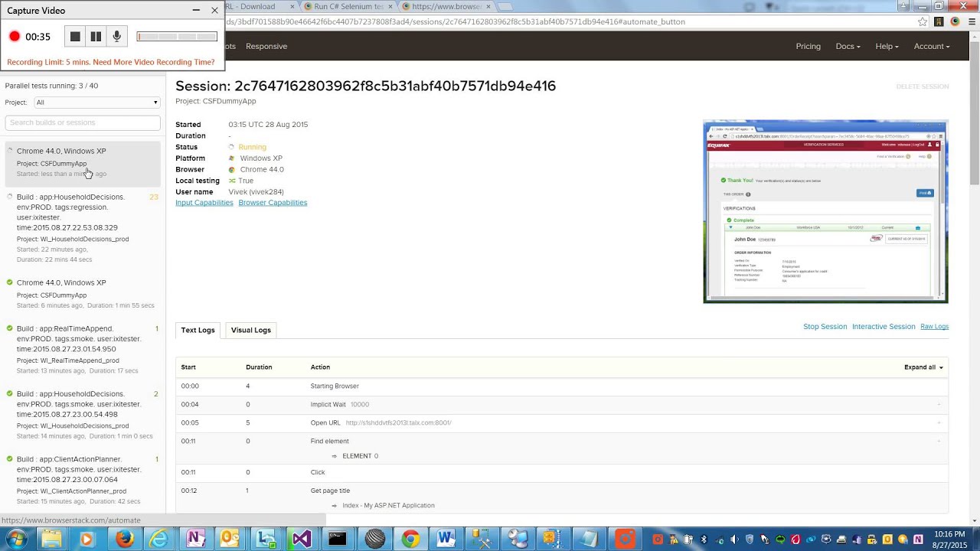Open Lync from the taskbar
Viewport: 980px width, 551px height.
click(266, 539)
